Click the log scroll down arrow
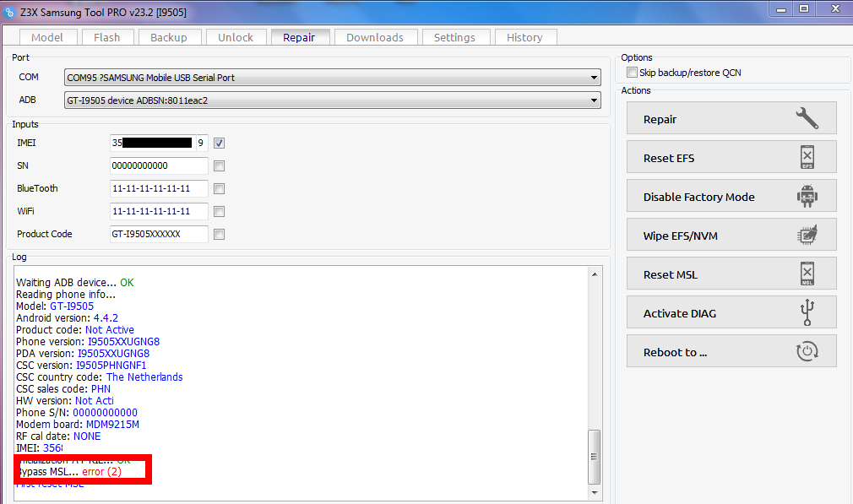The image size is (853, 504). [594, 492]
